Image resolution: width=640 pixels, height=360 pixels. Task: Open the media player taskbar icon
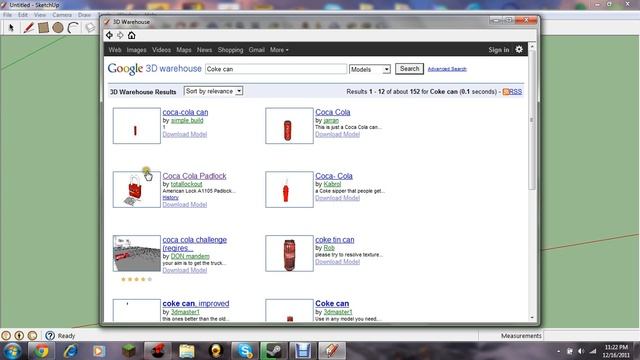[x=99, y=351]
